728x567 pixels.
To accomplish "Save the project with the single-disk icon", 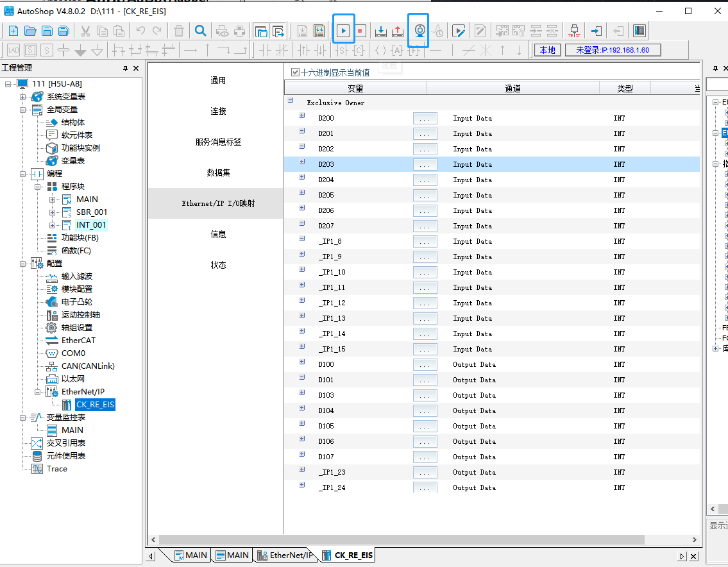I will click(x=47, y=31).
